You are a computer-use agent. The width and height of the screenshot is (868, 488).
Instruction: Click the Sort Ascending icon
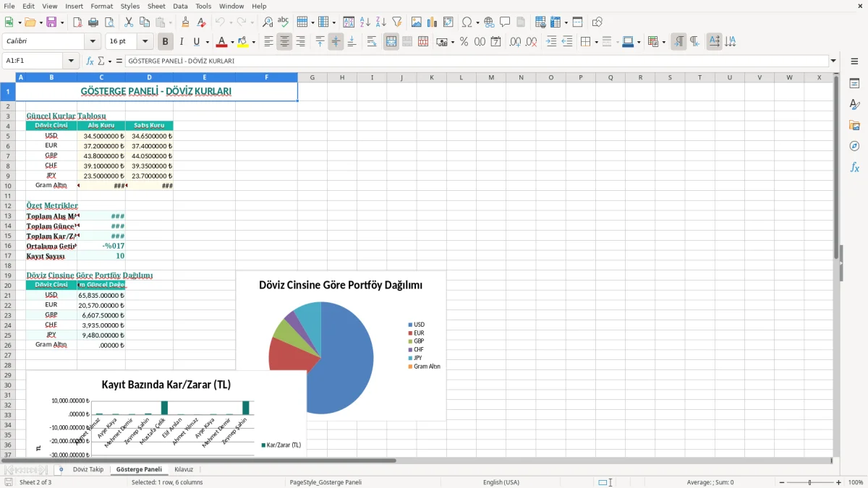[365, 22]
